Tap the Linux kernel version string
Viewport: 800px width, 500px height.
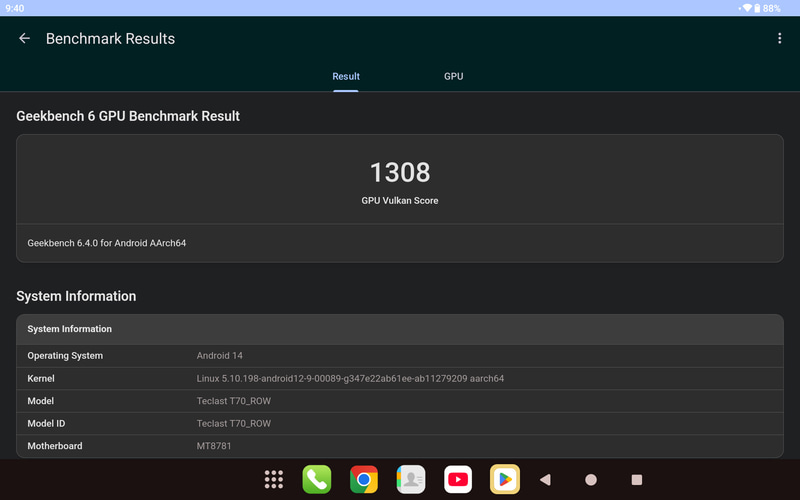pyautogui.click(x=350, y=379)
